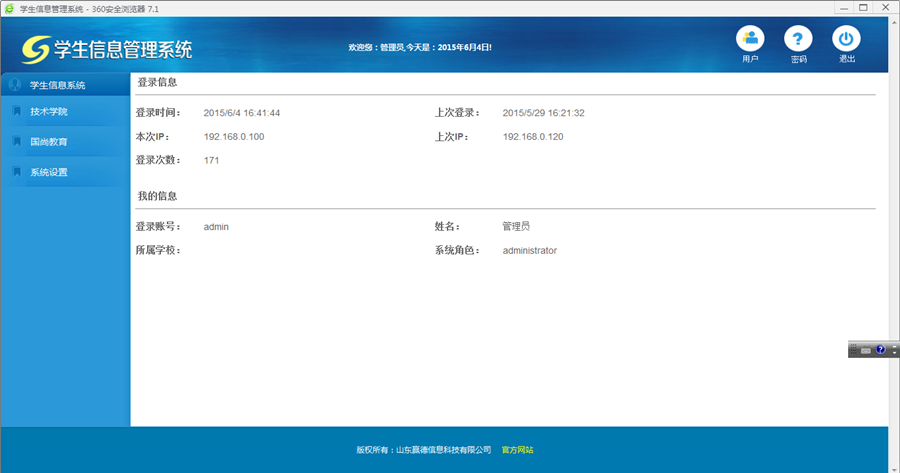Minimize the floating language bar
Viewport: 900px width, 473px height.
click(x=895, y=345)
